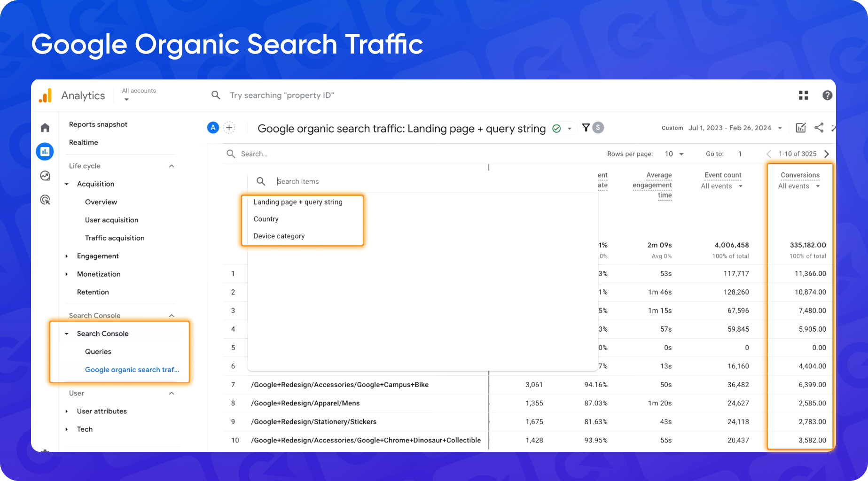Click the data quality checkmark badge

tap(556, 128)
